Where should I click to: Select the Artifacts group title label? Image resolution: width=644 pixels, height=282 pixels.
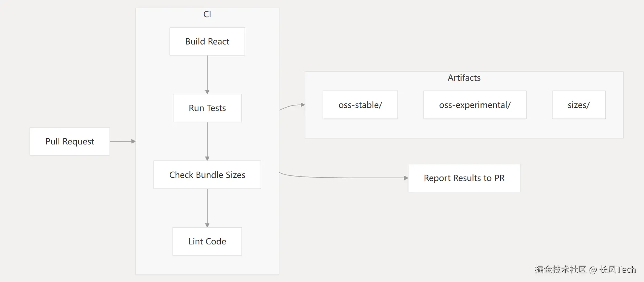464,78
